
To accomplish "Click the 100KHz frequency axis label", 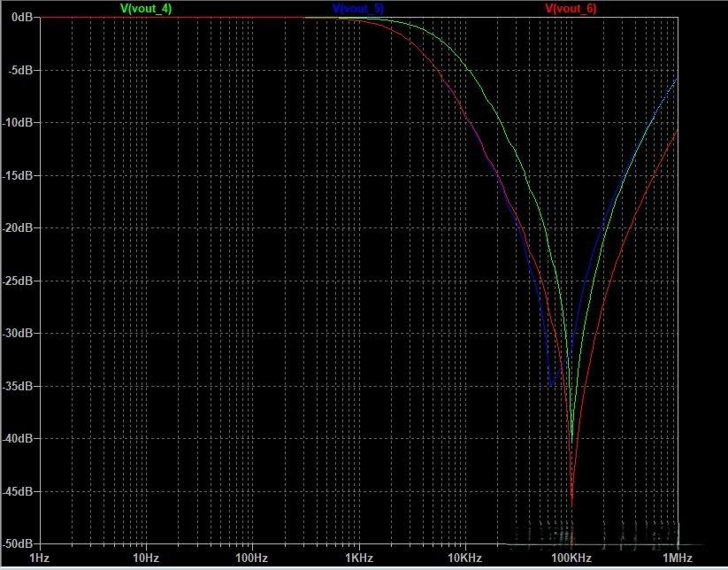I will [x=571, y=558].
